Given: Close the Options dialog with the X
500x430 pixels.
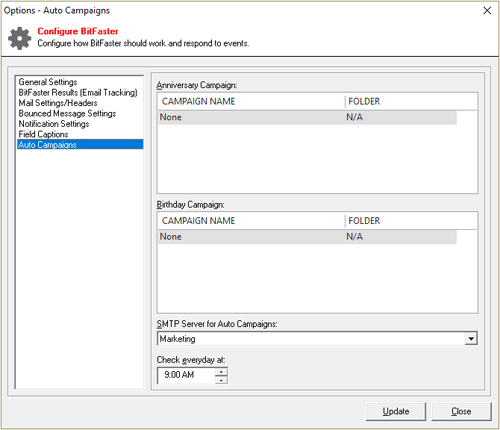Looking at the screenshot, I should point(487,11).
